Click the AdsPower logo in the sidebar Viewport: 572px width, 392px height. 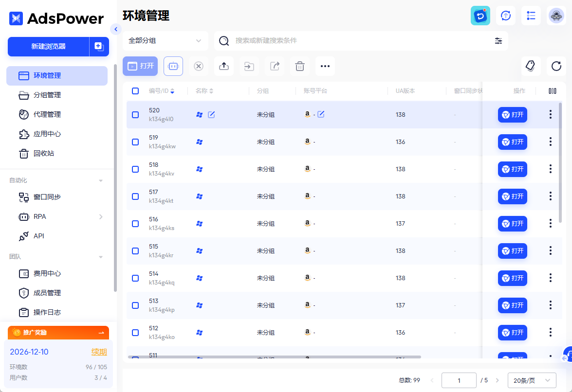pos(56,18)
